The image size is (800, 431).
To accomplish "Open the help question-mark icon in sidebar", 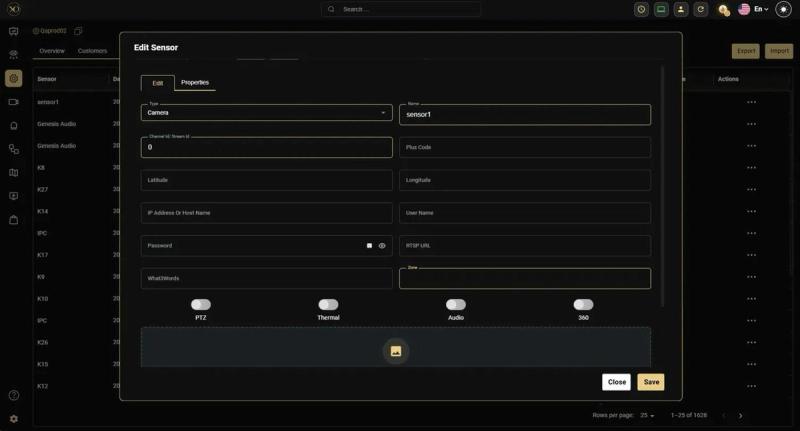I will (14, 395).
